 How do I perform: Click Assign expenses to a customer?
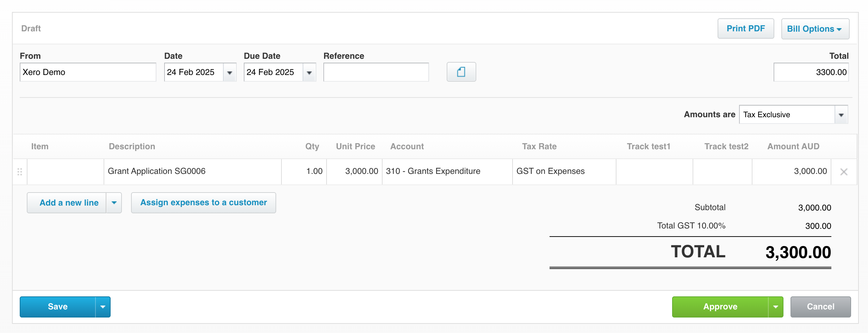click(x=203, y=203)
